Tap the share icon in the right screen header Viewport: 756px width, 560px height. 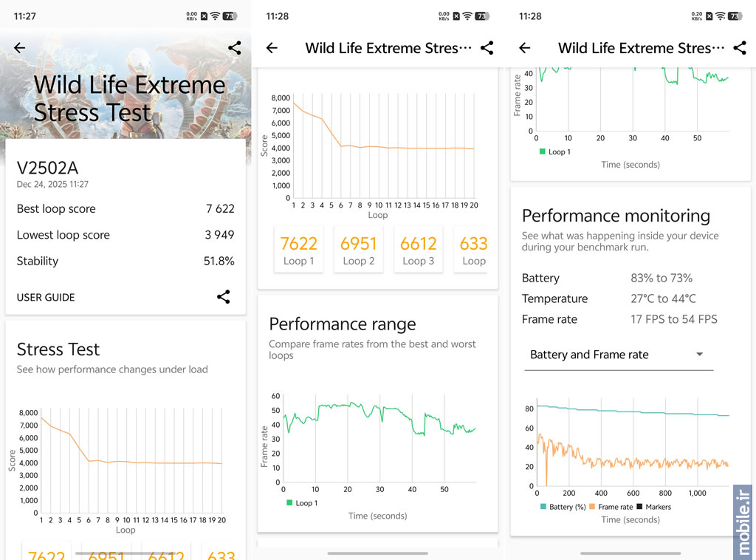point(739,48)
